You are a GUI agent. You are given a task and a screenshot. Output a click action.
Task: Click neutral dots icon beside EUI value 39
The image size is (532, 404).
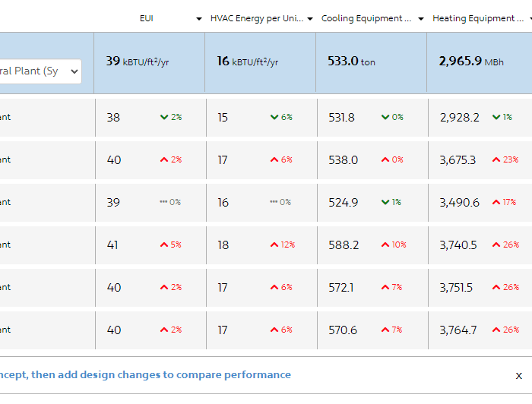[163, 203]
